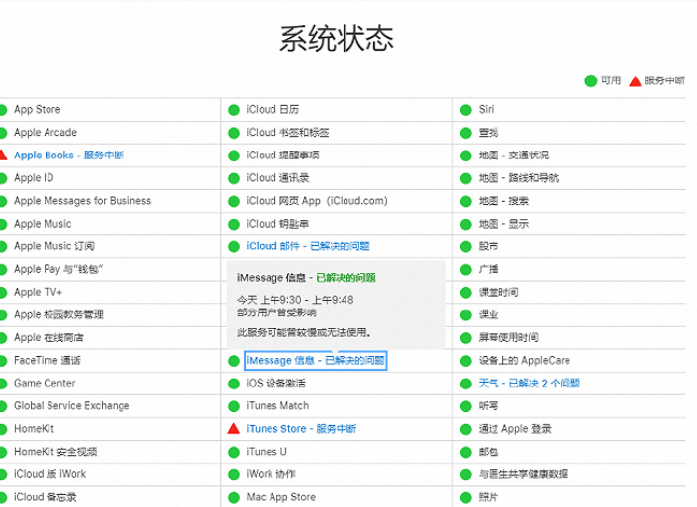Click the HomeKit 安全视频 text

click(56, 452)
